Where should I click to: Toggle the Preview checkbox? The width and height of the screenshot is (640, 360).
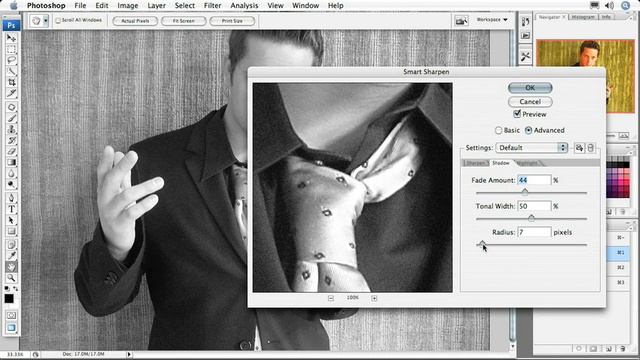pyautogui.click(x=517, y=114)
